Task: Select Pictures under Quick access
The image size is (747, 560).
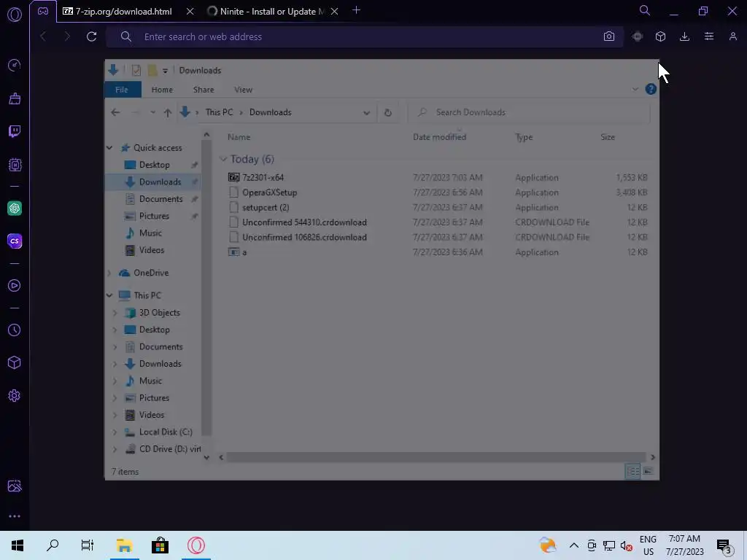Action: (x=154, y=216)
